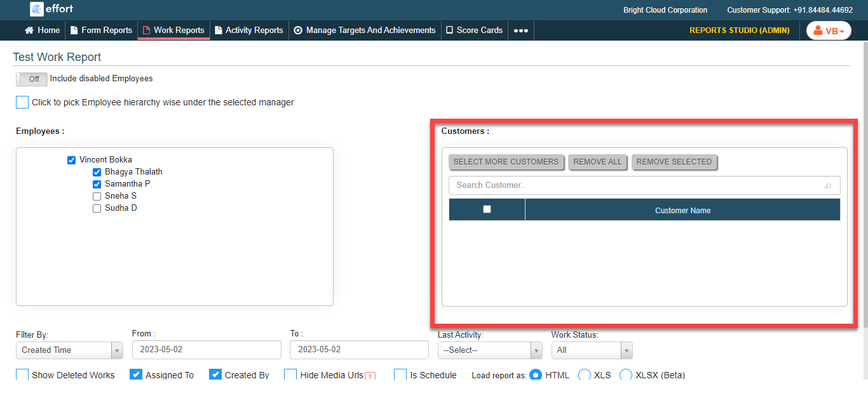Image resolution: width=868 pixels, height=417 pixels.
Task: Open the Activity Reports tab
Action: point(248,30)
